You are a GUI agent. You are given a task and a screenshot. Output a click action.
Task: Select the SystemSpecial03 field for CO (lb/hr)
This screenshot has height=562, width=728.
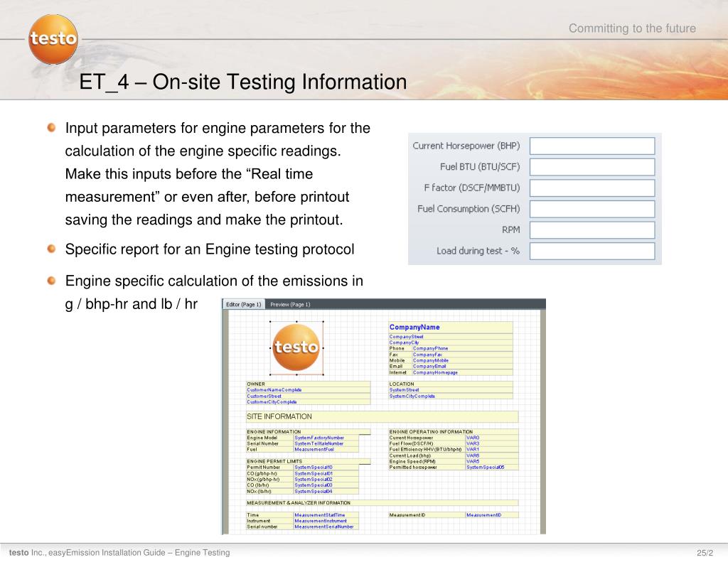pos(326,485)
